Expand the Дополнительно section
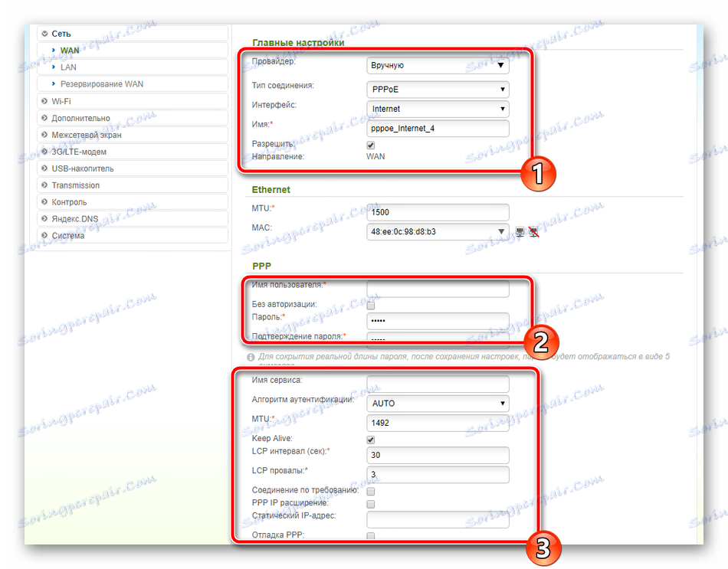Viewport: 728px width, 569px height. click(133, 118)
